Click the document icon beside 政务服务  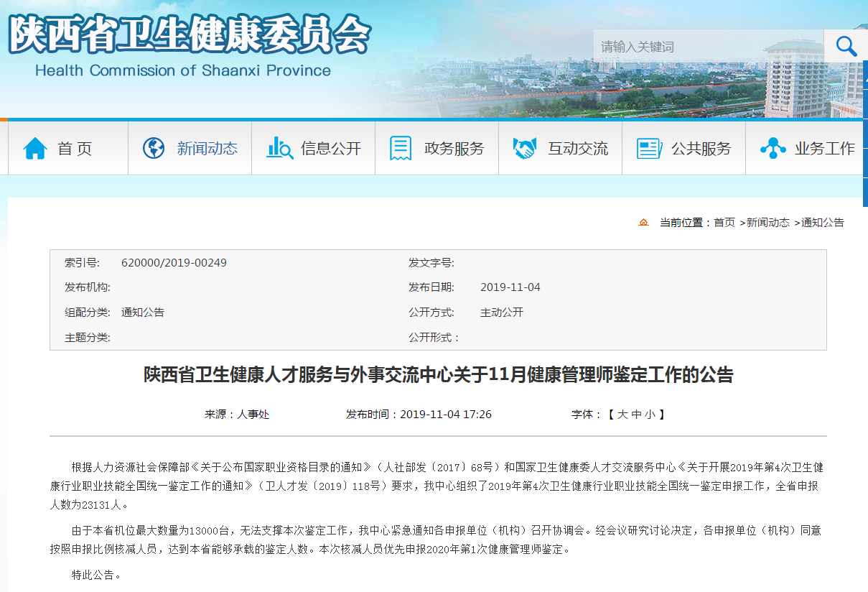pos(401,149)
